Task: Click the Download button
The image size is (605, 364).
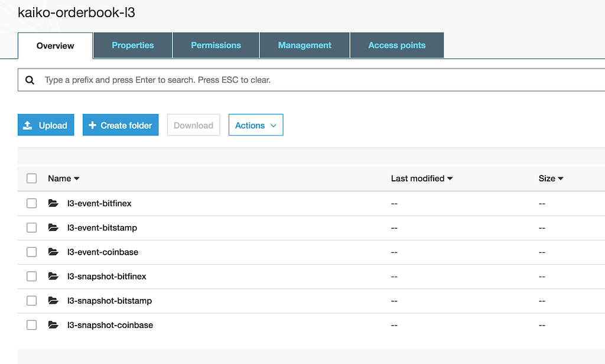Action: [193, 125]
